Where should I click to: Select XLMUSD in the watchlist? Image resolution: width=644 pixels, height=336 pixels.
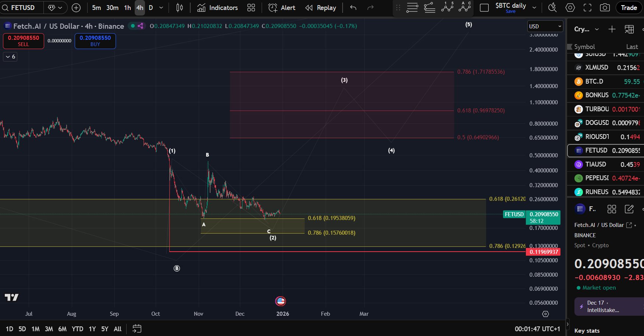(606, 67)
